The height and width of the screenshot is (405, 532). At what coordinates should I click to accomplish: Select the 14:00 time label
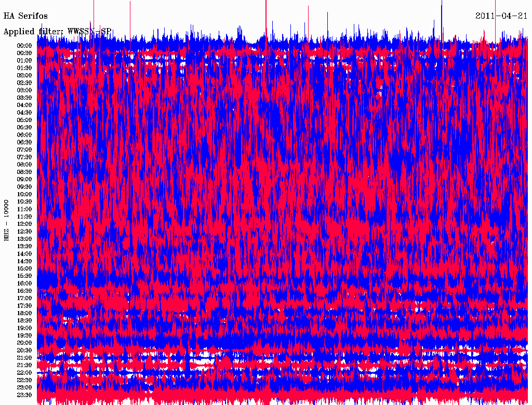coord(24,254)
